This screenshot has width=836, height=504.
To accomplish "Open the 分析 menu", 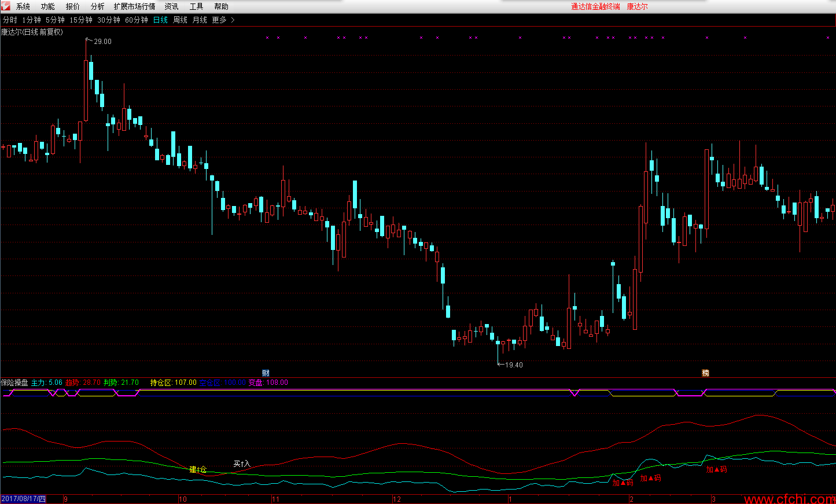I will [x=98, y=7].
